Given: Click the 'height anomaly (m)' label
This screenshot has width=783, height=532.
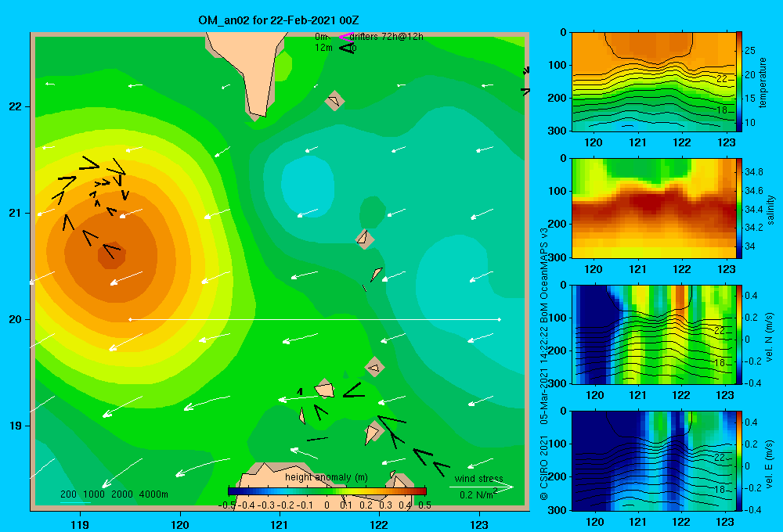Looking at the screenshot, I should tap(326, 477).
